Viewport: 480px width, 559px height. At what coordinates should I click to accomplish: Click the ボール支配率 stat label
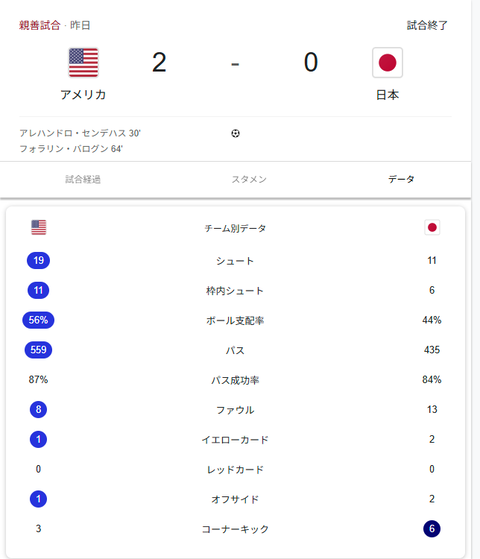tap(235, 320)
